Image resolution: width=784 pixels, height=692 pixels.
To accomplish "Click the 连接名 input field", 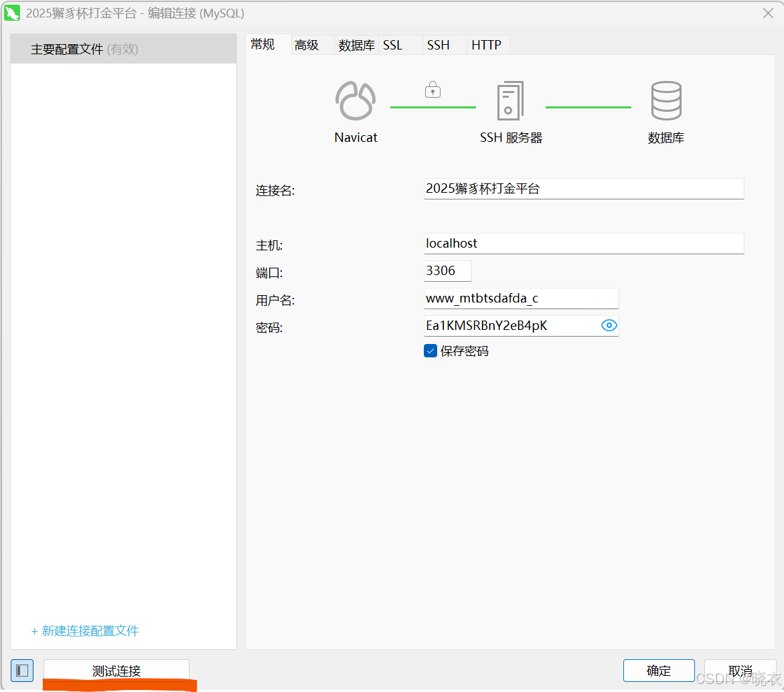I will (x=584, y=188).
